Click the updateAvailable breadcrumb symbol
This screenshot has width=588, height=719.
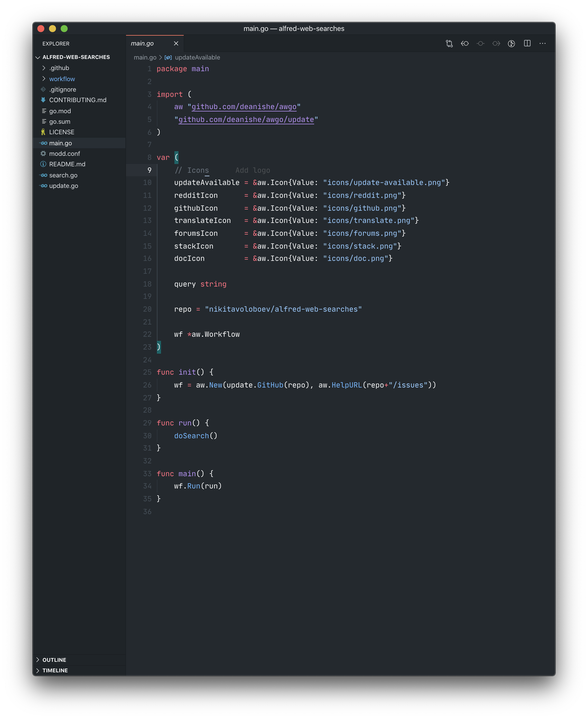tap(197, 57)
